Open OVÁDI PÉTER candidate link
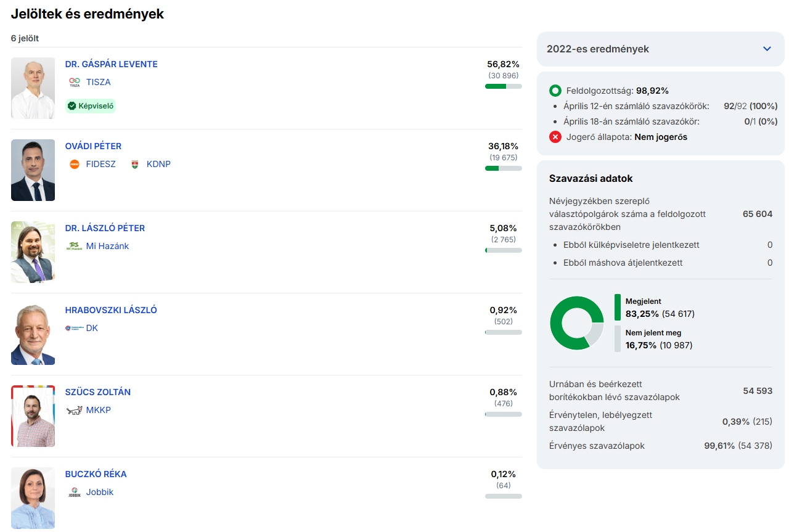The image size is (789, 532). [93, 146]
